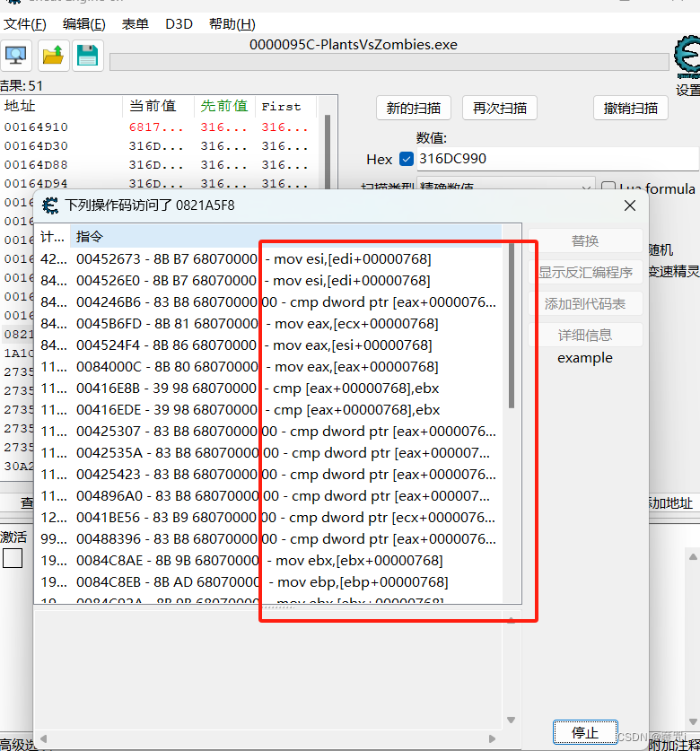The width and height of the screenshot is (700, 751).
Task: Start a 新的扫描 new scan
Action: point(414,109)
